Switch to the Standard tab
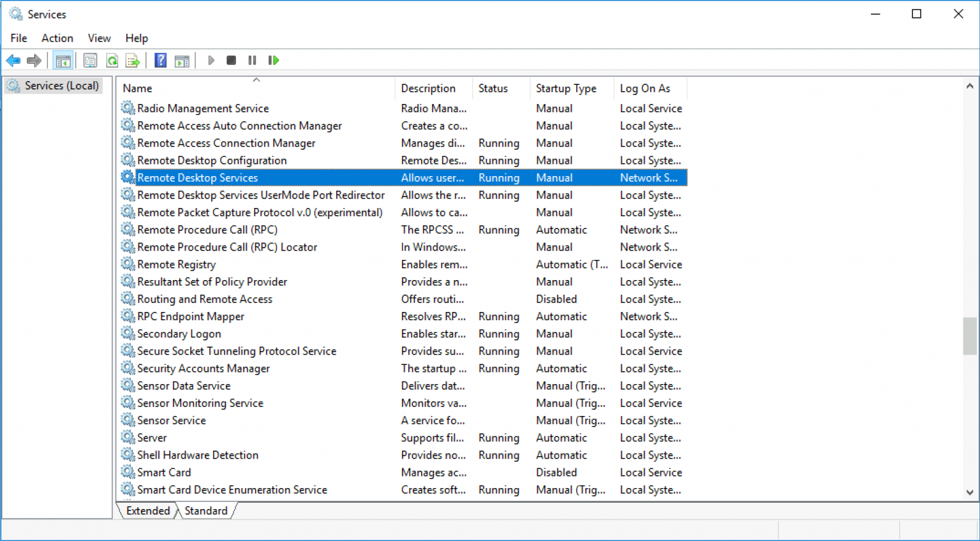Screen dimensions: 980x541 205,511
